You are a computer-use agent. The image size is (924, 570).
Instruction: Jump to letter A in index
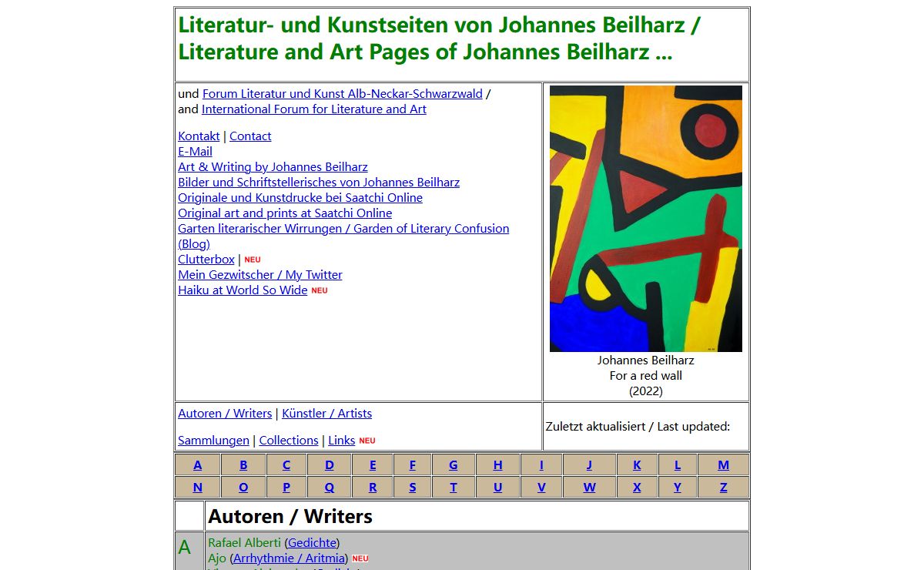tap(198, 465)
